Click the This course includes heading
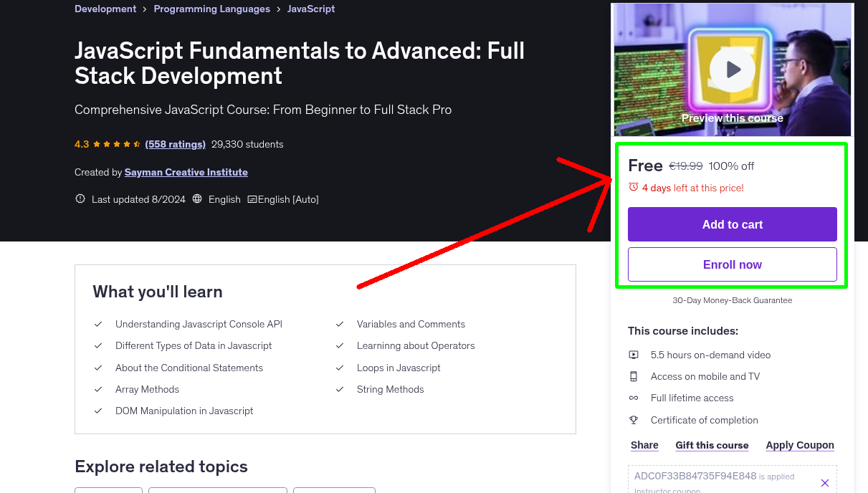The width and height of the screenshot is (868, 493). (683, 331)
